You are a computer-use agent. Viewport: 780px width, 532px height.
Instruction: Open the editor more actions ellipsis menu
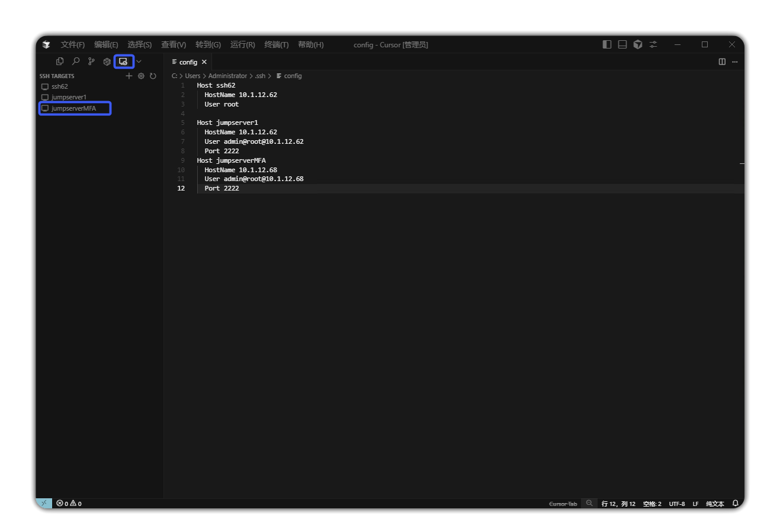click(735, 62)
